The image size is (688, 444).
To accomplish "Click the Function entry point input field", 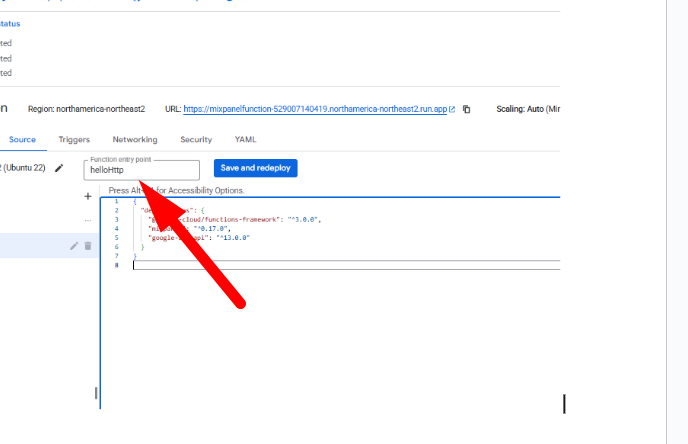I will coord(141,170).
